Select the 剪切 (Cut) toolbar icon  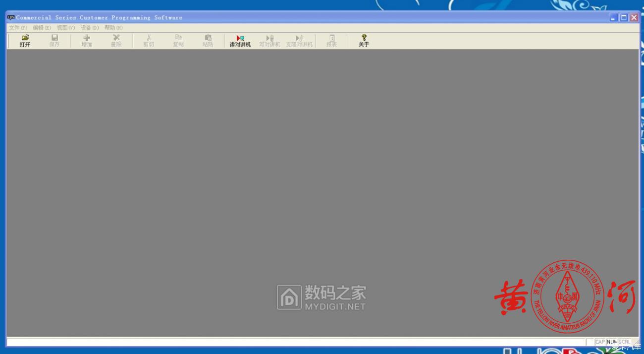(x=149, y=41)
